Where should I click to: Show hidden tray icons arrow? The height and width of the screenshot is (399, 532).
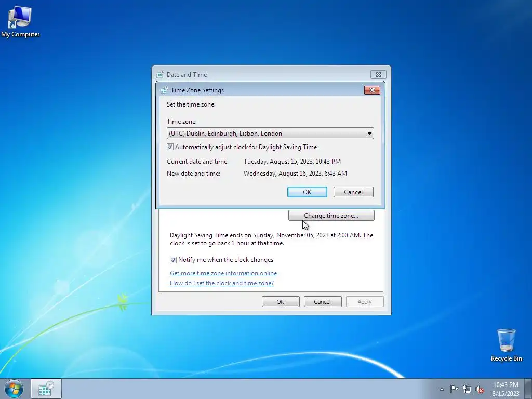click(x=442, y=389)
